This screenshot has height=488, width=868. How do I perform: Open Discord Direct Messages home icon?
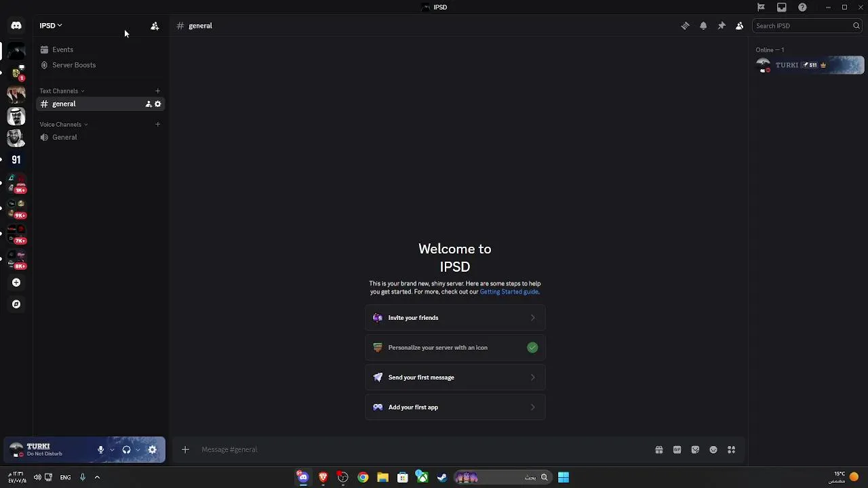[x=16, y=26]
